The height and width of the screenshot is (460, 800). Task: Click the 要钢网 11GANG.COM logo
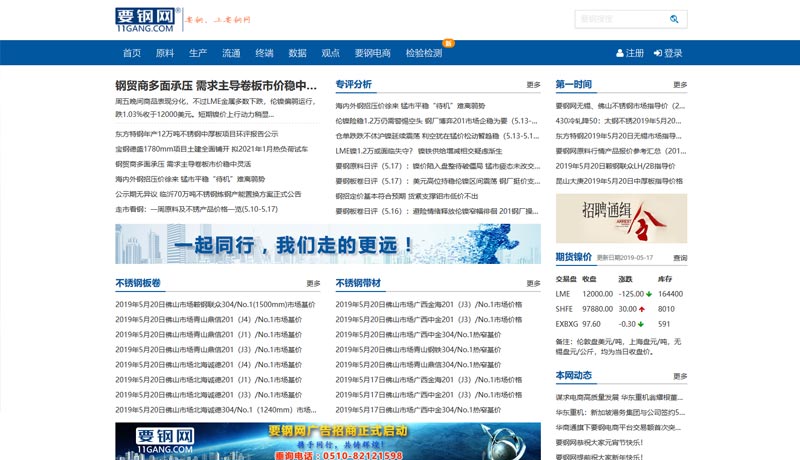coord(146,20)
